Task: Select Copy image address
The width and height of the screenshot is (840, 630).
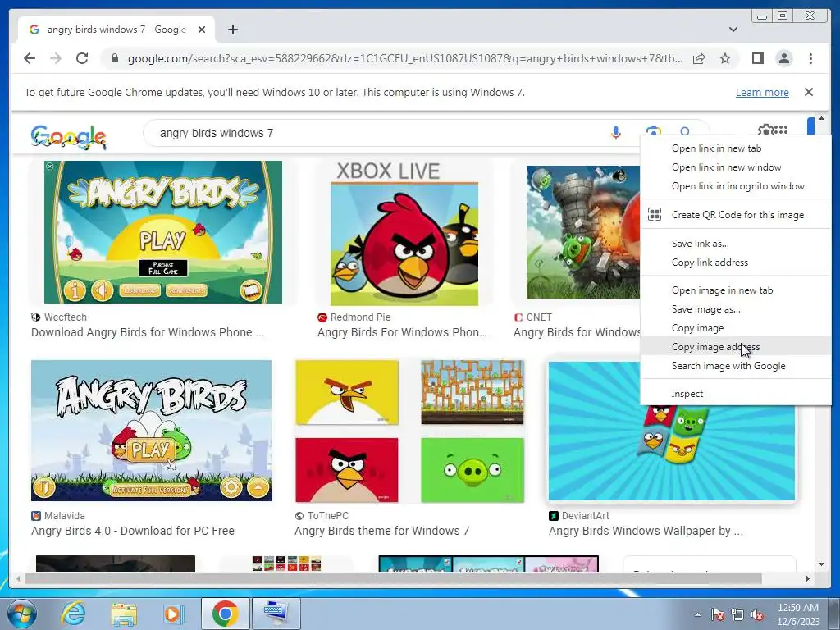Action: (x=736, y=347)
